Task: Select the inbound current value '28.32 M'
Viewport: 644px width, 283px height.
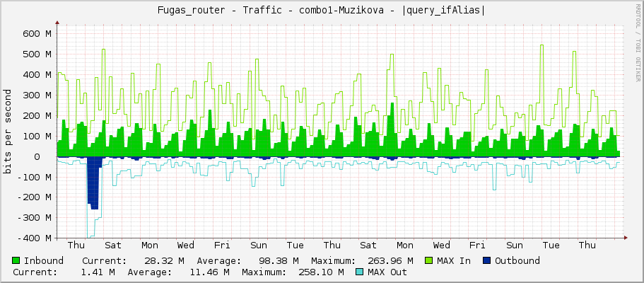Action: coord(164,260)
